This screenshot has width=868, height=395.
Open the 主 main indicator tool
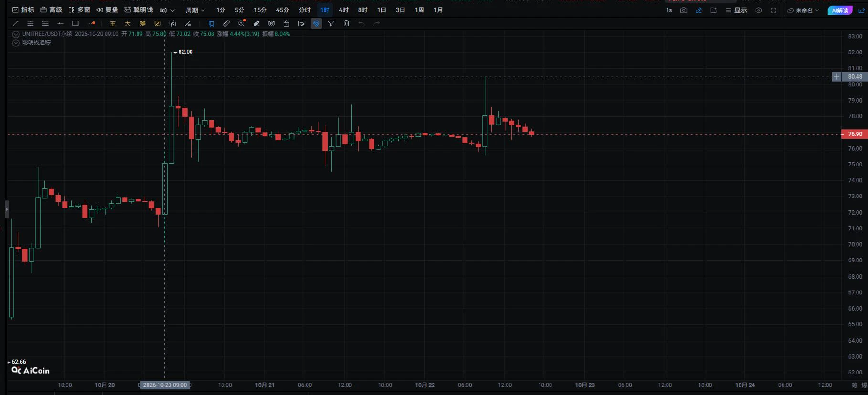pyautogui.click(x=113, y=23)
